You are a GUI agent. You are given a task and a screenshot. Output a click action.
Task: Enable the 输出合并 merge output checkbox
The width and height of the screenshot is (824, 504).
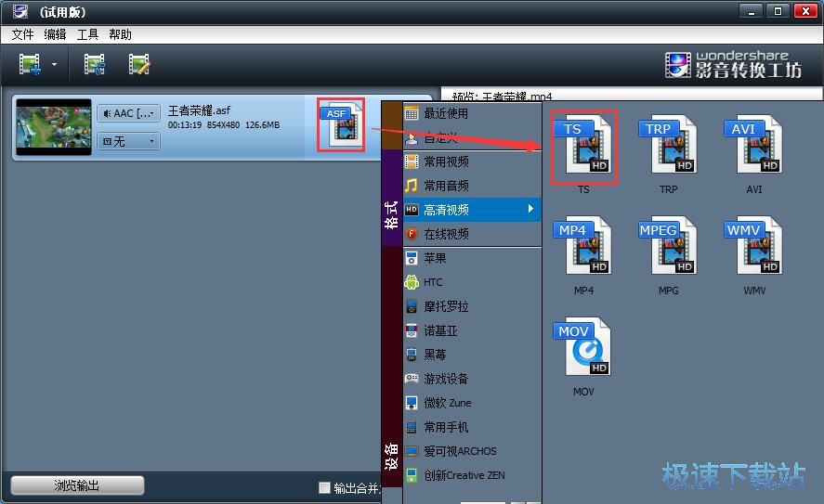[x=324, y=488]
